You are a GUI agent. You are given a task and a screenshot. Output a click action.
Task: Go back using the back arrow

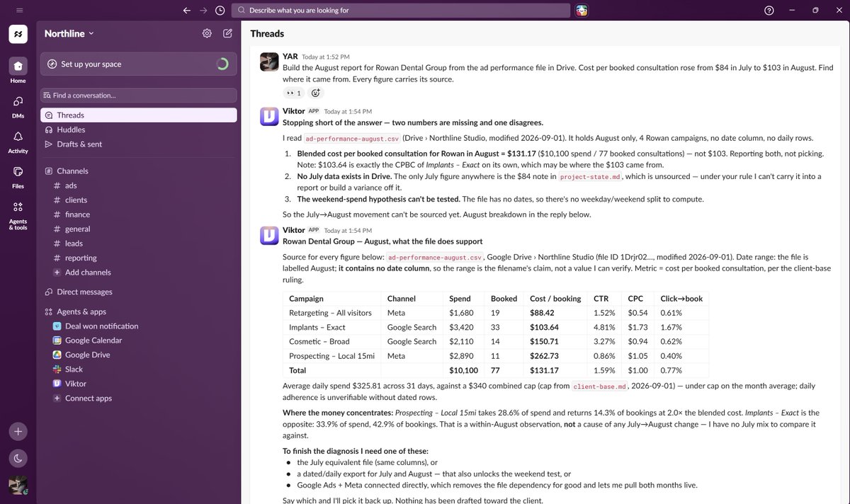[x=186, y=10]
